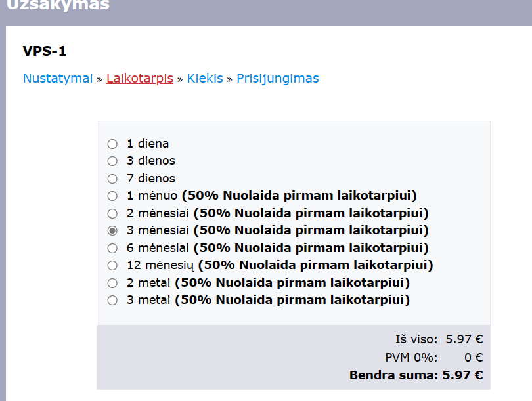Click the Bendra suma total amount

[462, 375]
